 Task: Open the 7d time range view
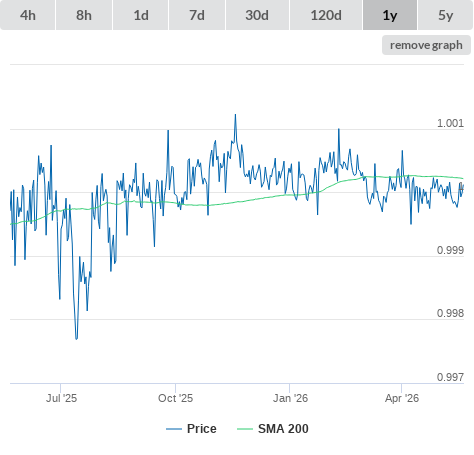pos(197,15)
